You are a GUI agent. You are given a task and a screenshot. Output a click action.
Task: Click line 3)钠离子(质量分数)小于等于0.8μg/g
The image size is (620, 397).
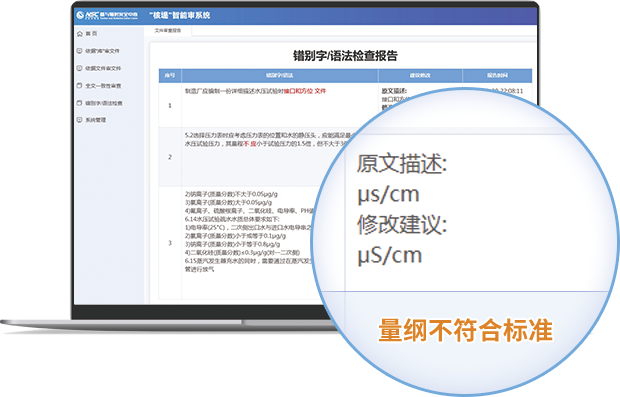click(232, 244)
